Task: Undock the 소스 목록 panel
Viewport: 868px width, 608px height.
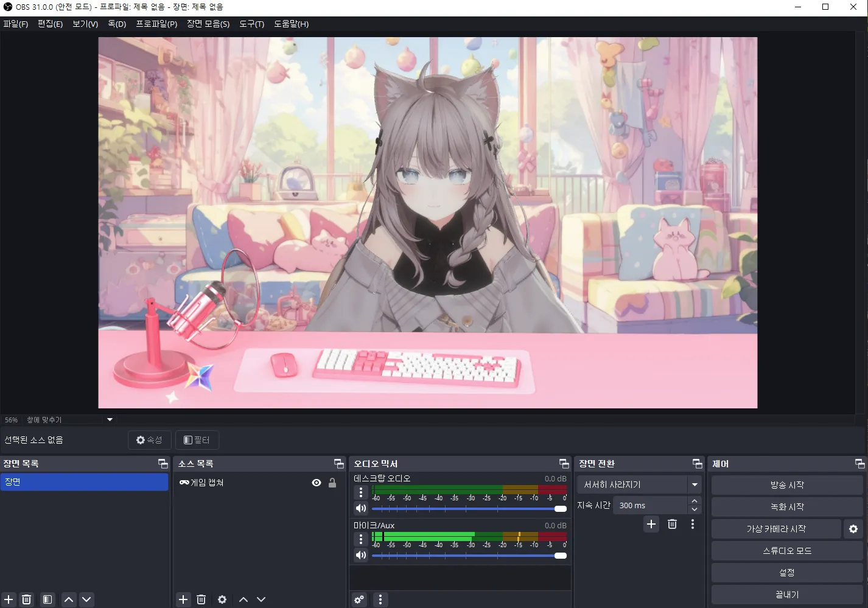Action: [x=339, y=464]
